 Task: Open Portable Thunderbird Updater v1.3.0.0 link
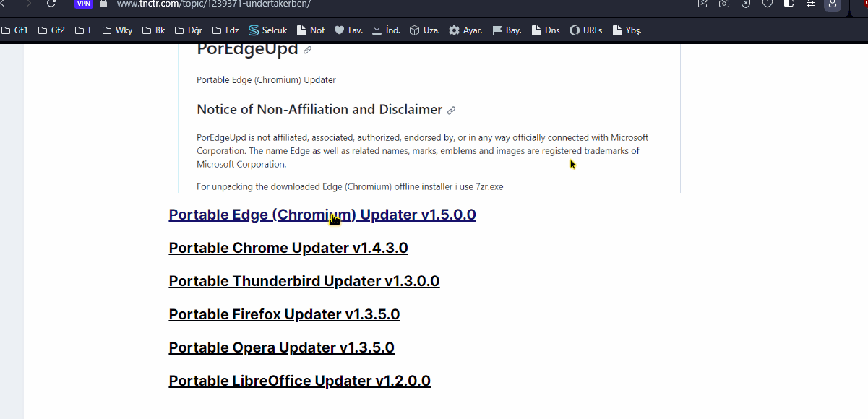pyautogui.click(x=304, y=281)
